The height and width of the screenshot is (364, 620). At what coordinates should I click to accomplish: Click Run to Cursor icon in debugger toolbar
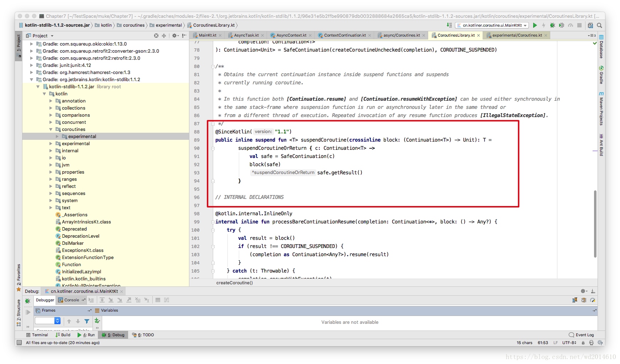[x=146, y=300]
